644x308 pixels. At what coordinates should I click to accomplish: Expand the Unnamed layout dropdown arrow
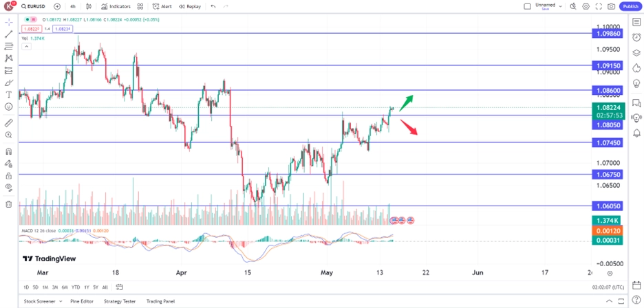tap(560, 7)
